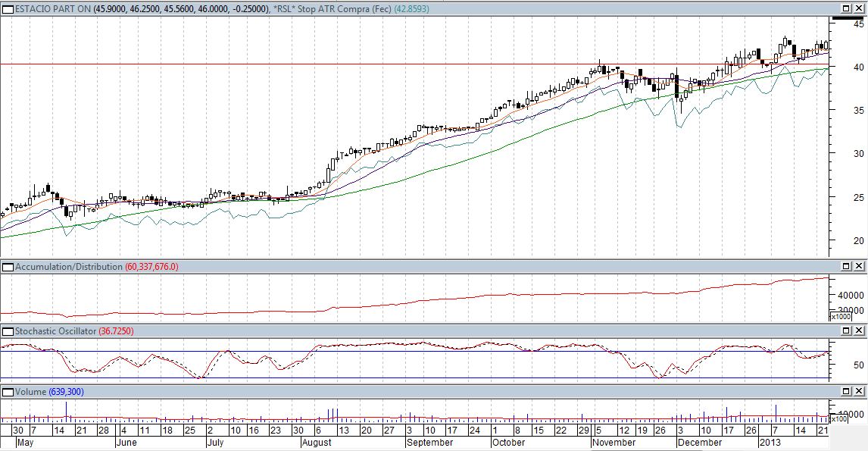Click the x1000 scale label
The width and height of the screenshot is (868, 451).
point(841,317)
